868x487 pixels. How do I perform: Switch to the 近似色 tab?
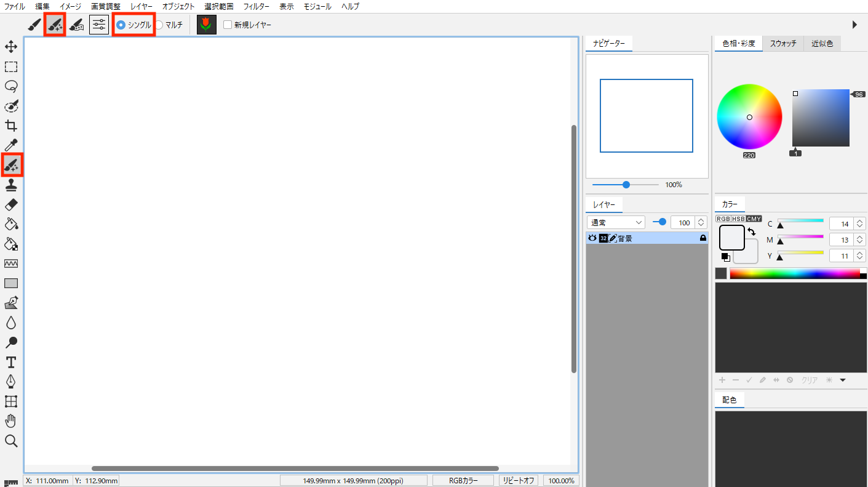click(822, 44)
